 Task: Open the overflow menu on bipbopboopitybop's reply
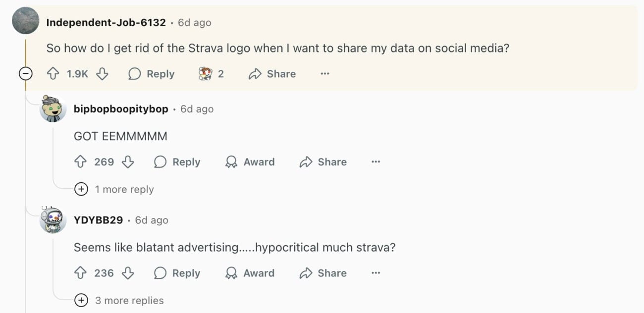[x=376, y=162]
